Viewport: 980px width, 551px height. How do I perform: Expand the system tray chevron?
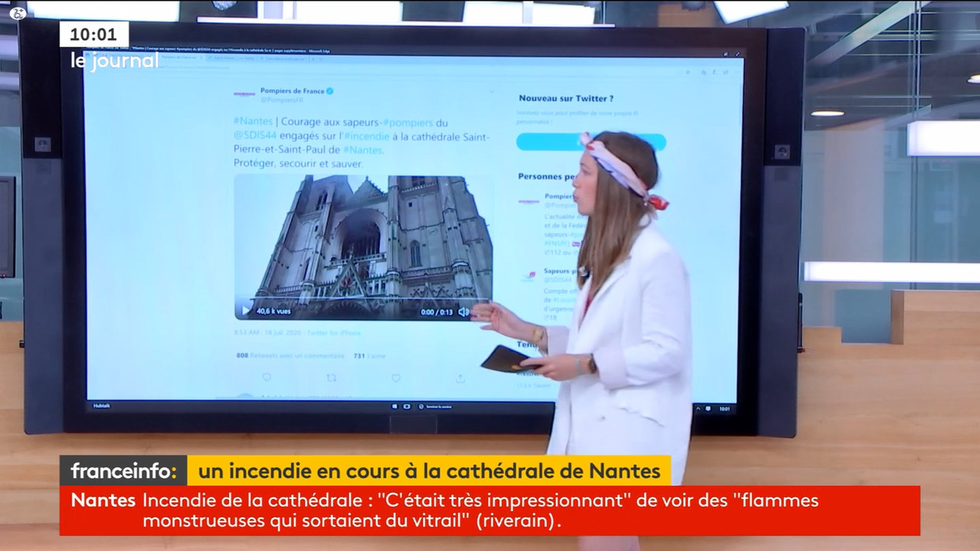[x=697, y=409]
